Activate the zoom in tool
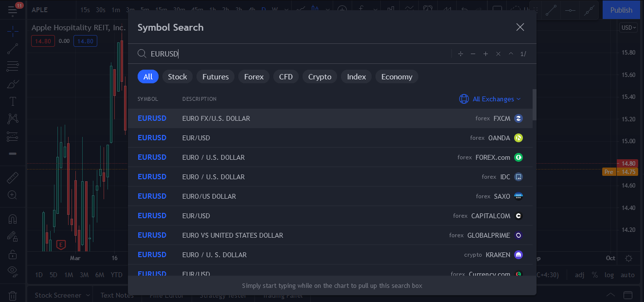 click(13, 195)
